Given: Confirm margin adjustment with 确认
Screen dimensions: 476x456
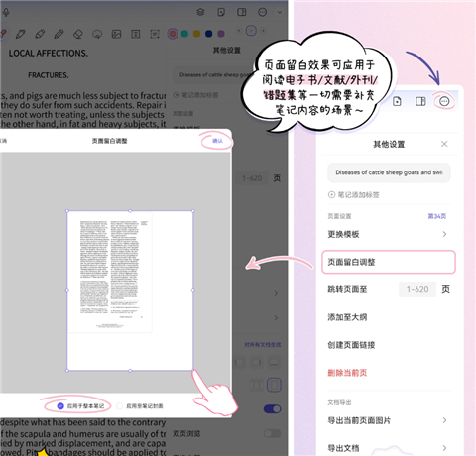Looking at the screenshot, I should [217, 141].
